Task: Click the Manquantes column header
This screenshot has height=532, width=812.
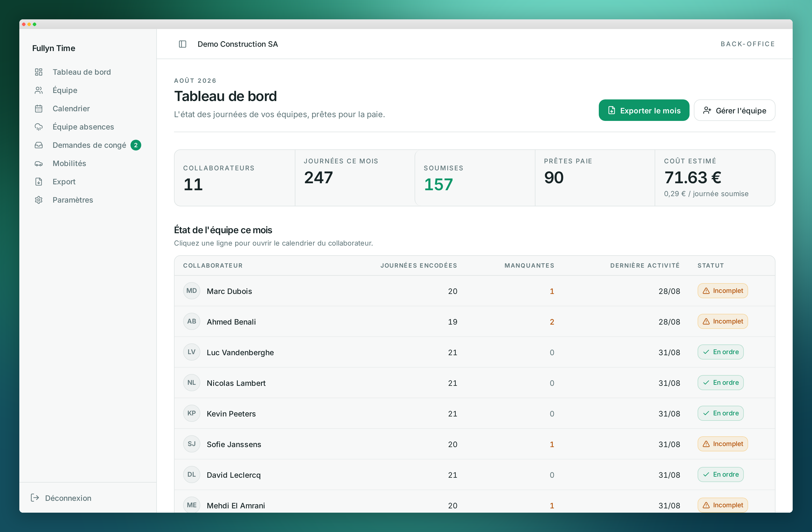Action: (529, 266)
